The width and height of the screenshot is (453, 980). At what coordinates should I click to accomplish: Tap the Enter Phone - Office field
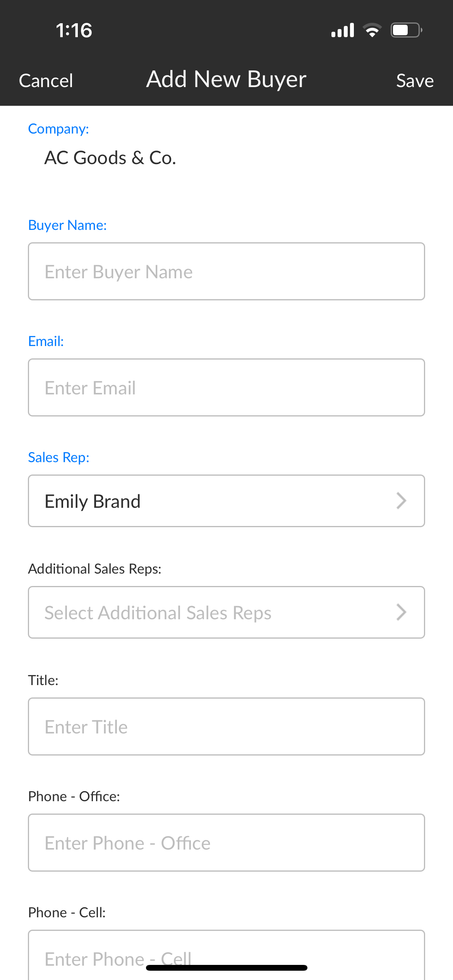[x=226, y=843]
